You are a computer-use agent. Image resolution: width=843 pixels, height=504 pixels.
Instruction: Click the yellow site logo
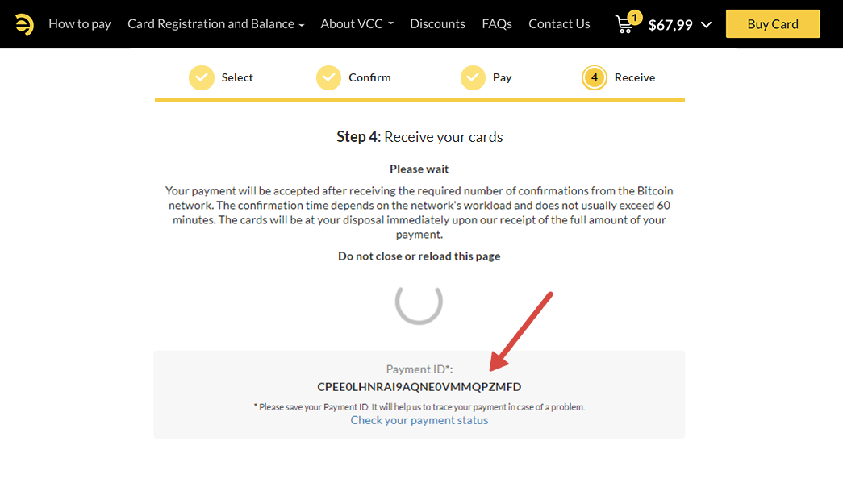pyautogui.click(x=24, y=24)
